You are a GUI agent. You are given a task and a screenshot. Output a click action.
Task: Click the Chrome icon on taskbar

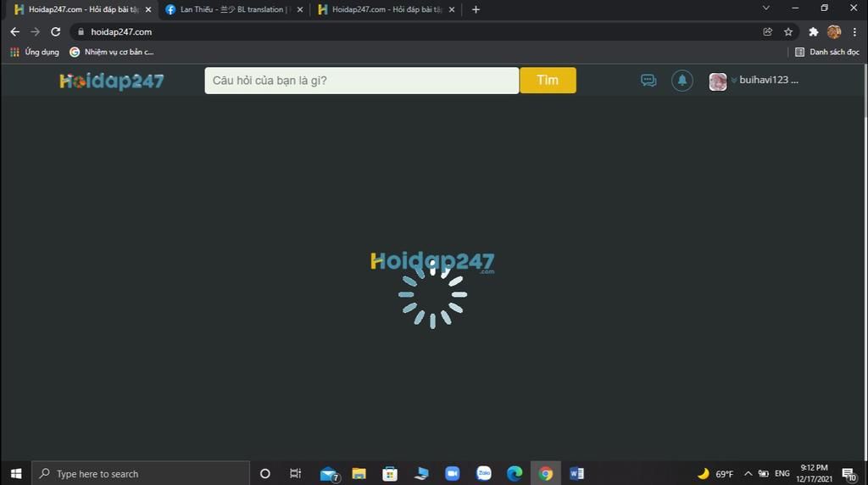[x=545, y=473]
